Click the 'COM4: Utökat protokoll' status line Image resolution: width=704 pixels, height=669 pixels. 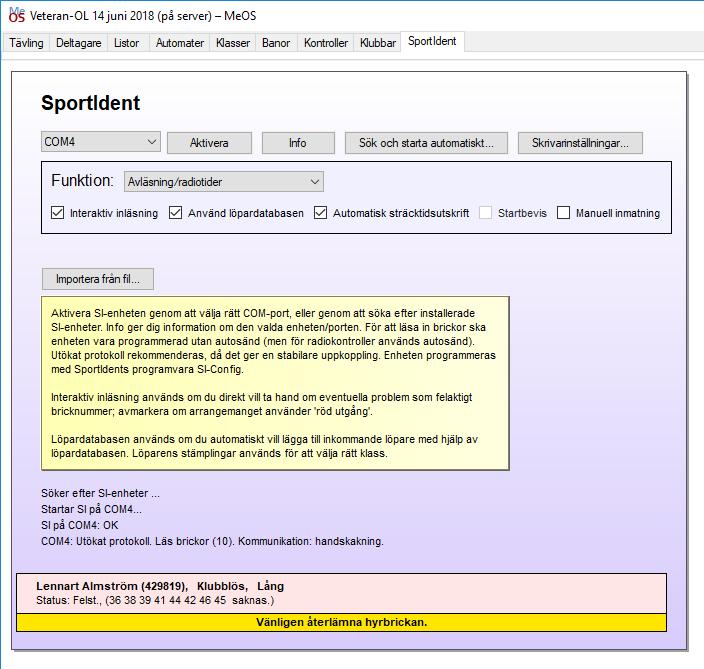212,541
